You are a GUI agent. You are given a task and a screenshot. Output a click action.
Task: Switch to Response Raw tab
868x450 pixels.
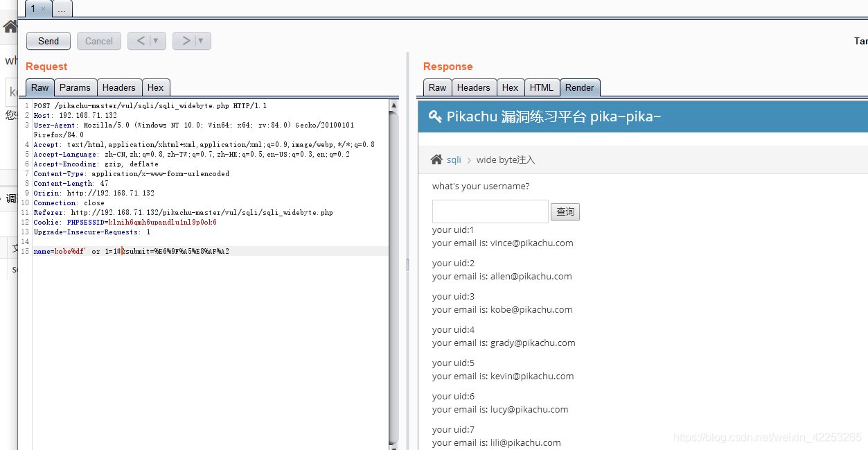coord(438,87)
